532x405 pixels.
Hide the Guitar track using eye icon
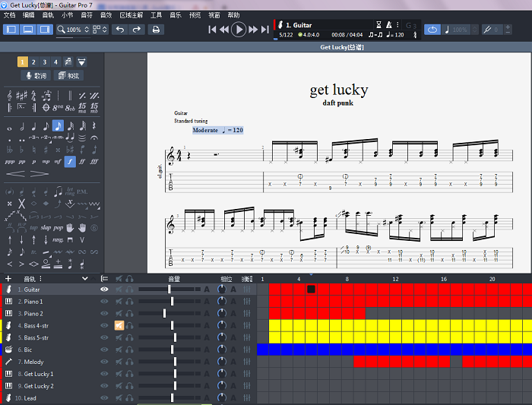click(x=105, y=290)
